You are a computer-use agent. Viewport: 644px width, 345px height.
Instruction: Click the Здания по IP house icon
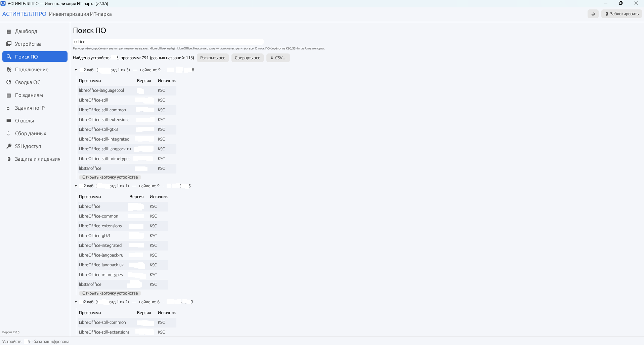9,108
